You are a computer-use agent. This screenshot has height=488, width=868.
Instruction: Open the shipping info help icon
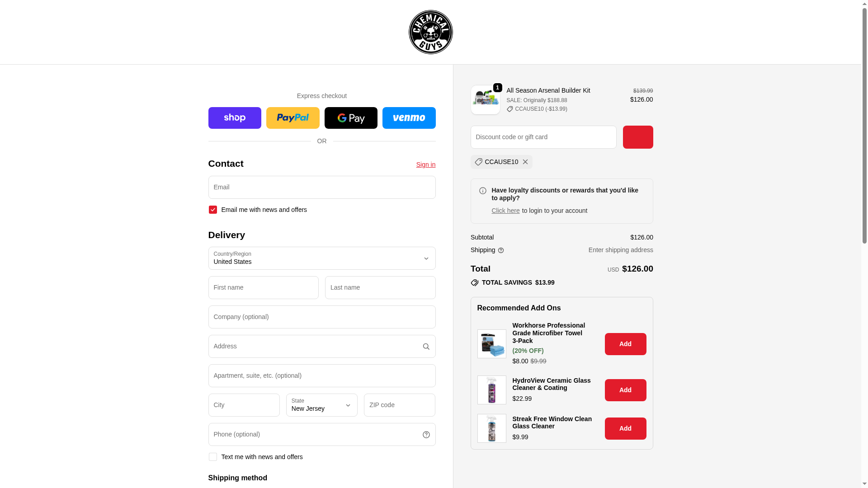[501, 250]
